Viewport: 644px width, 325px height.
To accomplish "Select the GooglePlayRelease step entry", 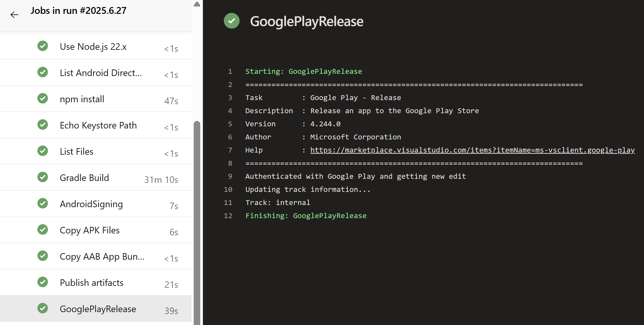I will pyautogui.click(x=98, y=309).
